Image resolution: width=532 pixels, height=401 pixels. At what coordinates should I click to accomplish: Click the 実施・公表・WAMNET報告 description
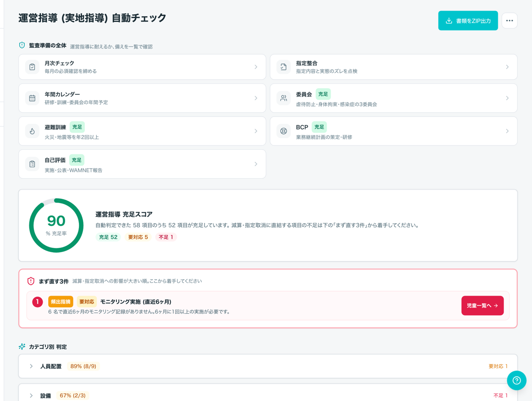click(x=73, y=170)
